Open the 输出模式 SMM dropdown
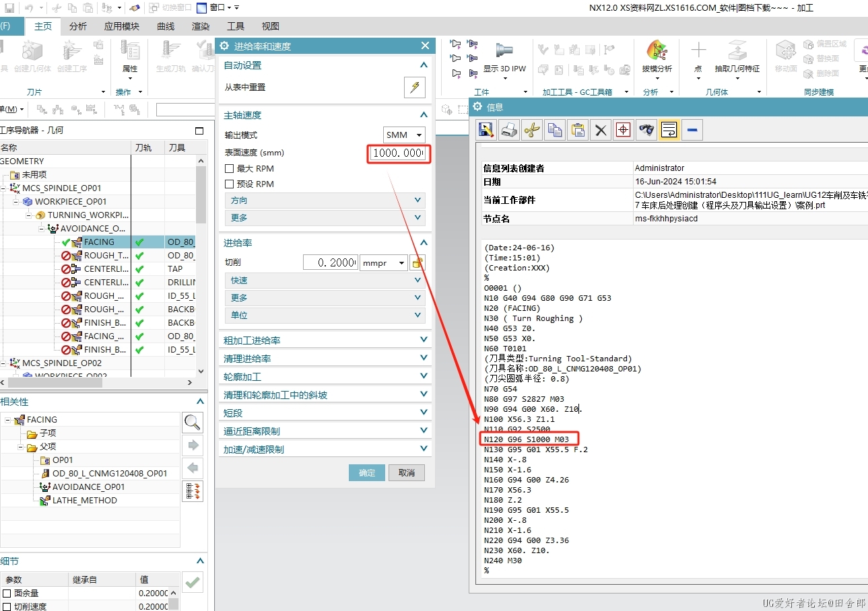 (x=404, y=135)
